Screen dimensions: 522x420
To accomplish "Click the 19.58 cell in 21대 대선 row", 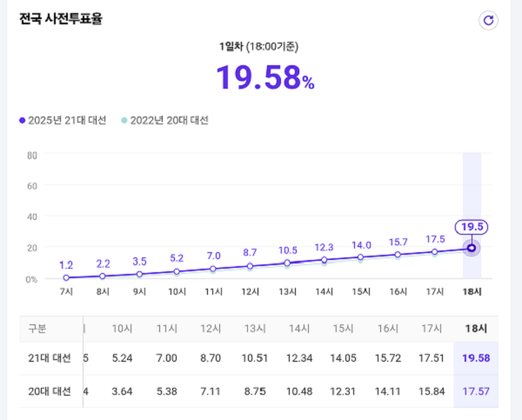I will tap(476, 358).
